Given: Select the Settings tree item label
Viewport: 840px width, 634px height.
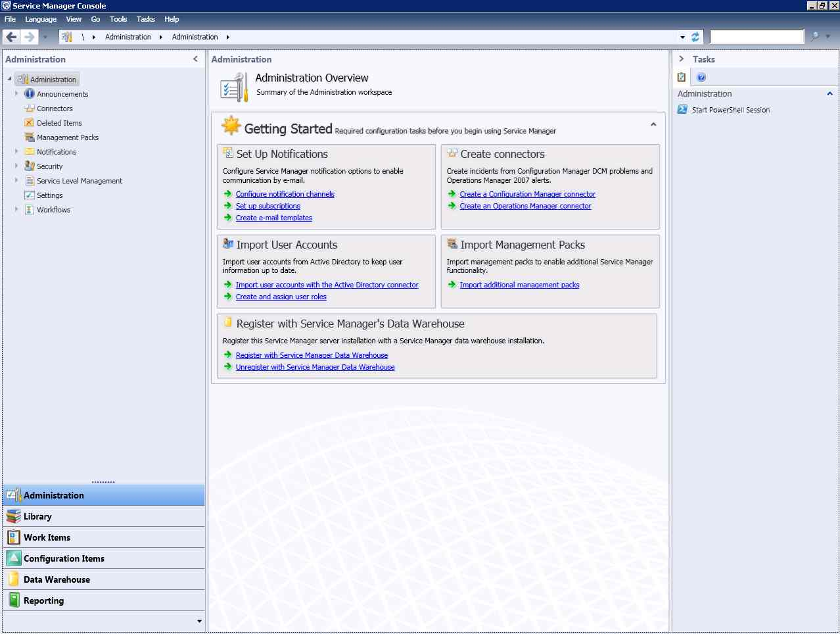Looking at the screenshot, I should click(50, 195).
